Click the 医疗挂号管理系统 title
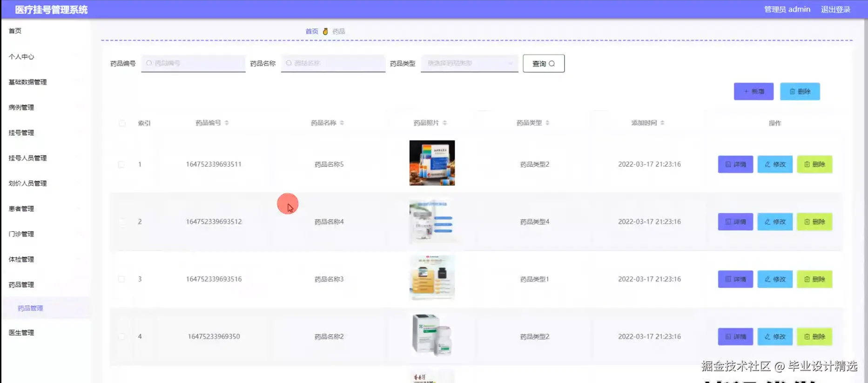868x383 pixels. pyautogui.click(x=51, y=10)
